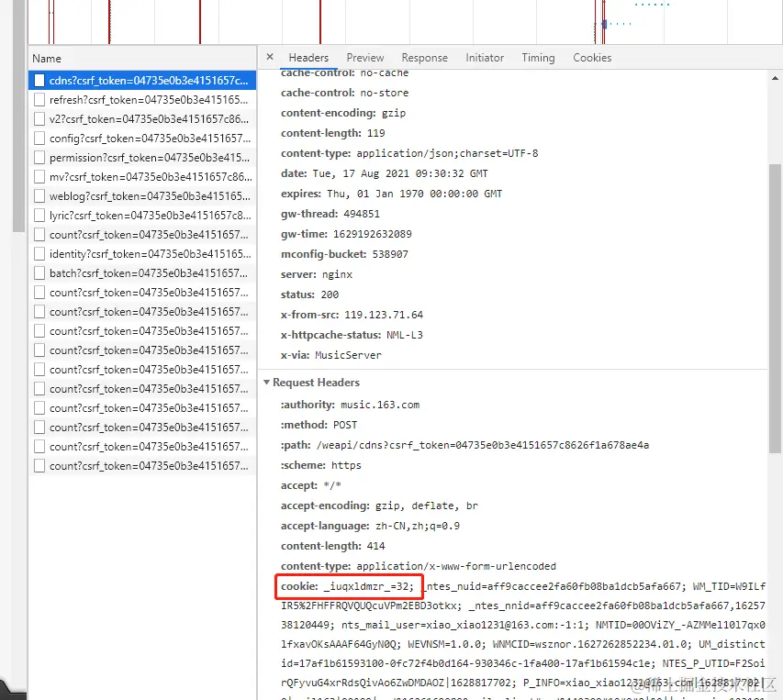Collapse the Request Headers section

pos(266,383)
